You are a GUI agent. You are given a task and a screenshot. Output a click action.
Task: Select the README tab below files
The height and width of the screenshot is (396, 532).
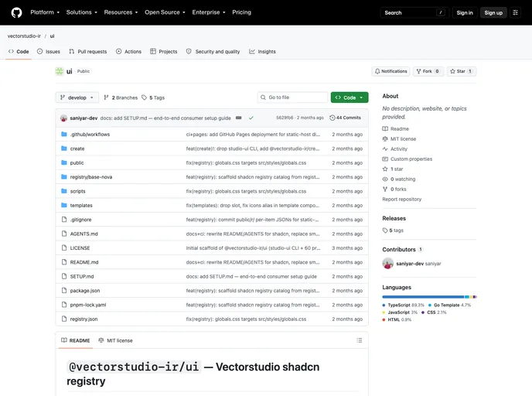tap(75, 340)
